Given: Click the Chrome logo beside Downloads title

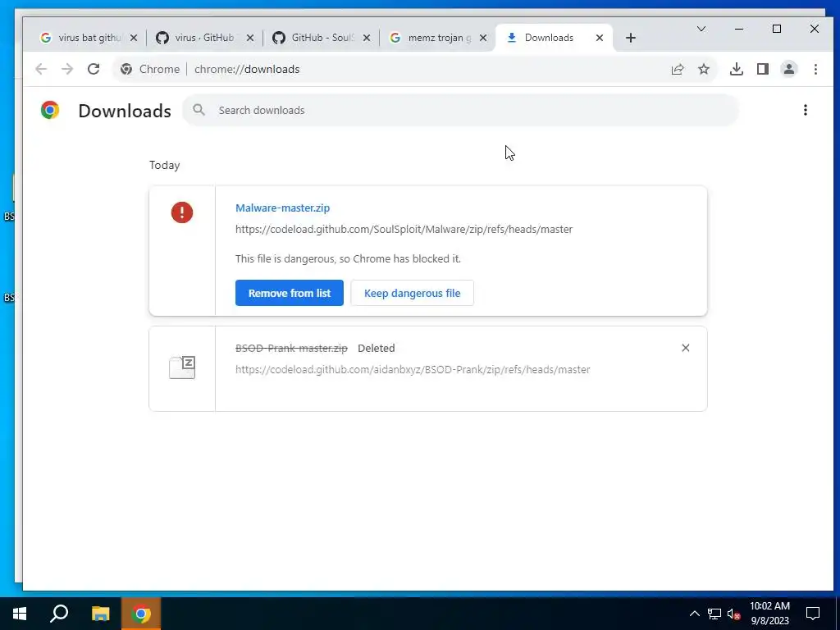Looking at the screenshot, I should pyautogui.click(x=50, y=110).
